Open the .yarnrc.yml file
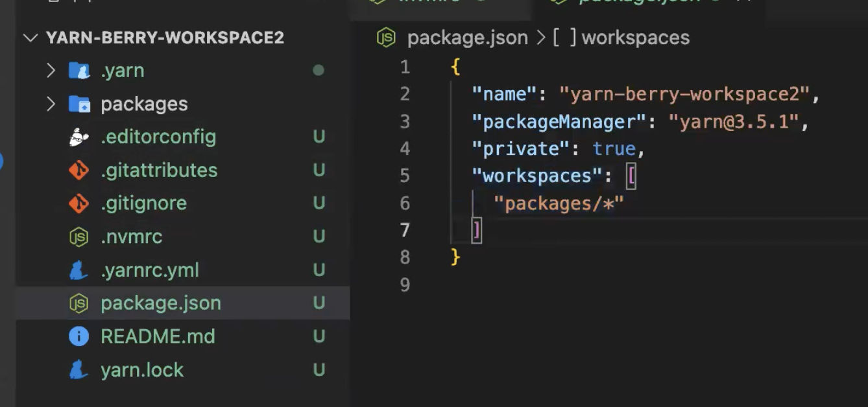 [x=150, y=270]
